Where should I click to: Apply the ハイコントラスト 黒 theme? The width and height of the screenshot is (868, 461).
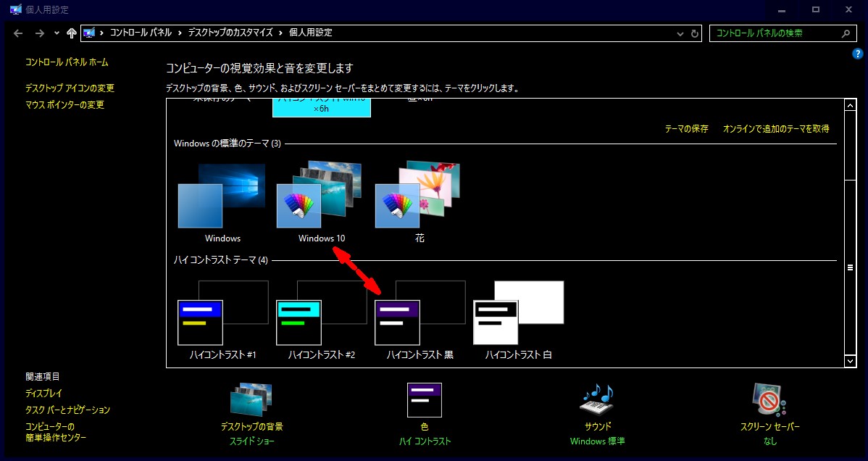point(420,313)
